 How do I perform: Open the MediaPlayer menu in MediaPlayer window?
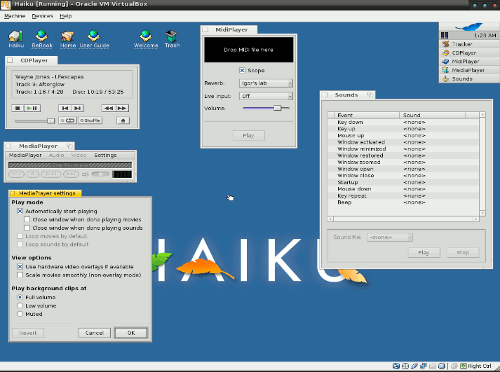click(x=25, y=155)
